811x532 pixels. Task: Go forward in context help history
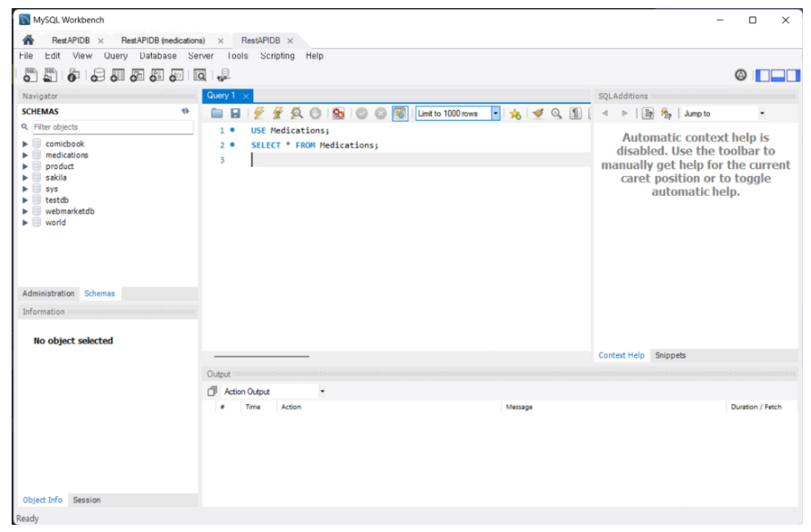(624, 114)
